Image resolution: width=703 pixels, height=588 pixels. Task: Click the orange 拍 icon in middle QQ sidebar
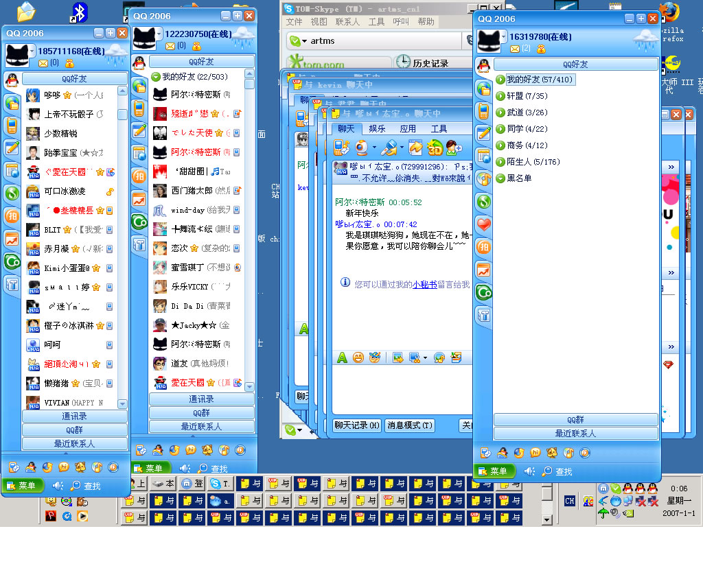(139, 176)
